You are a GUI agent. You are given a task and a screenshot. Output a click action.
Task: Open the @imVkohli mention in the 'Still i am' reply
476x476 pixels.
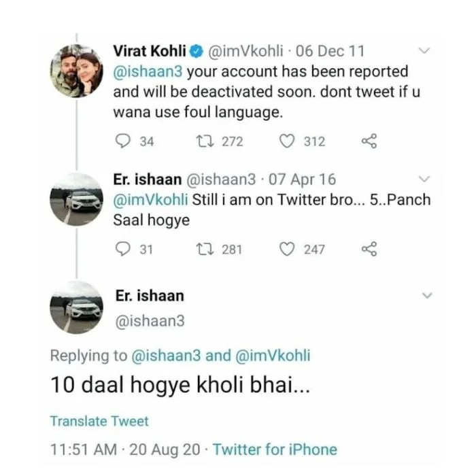coord(151,200)
